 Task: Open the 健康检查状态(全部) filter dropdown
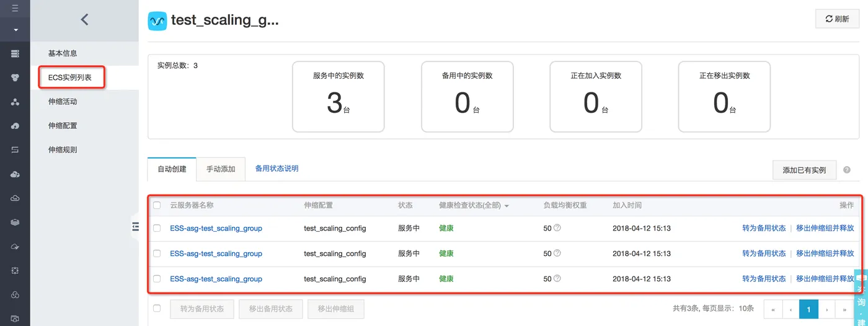[x=474, y=205]
